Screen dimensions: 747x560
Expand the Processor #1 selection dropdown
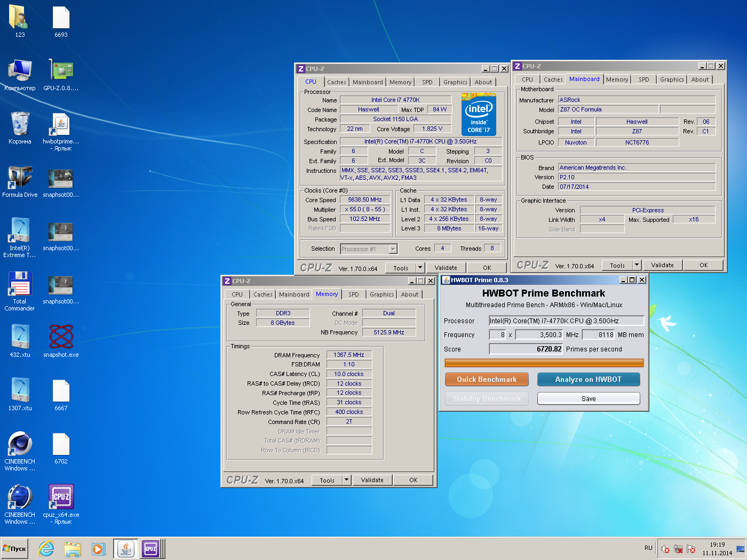[x=393, y=249]
